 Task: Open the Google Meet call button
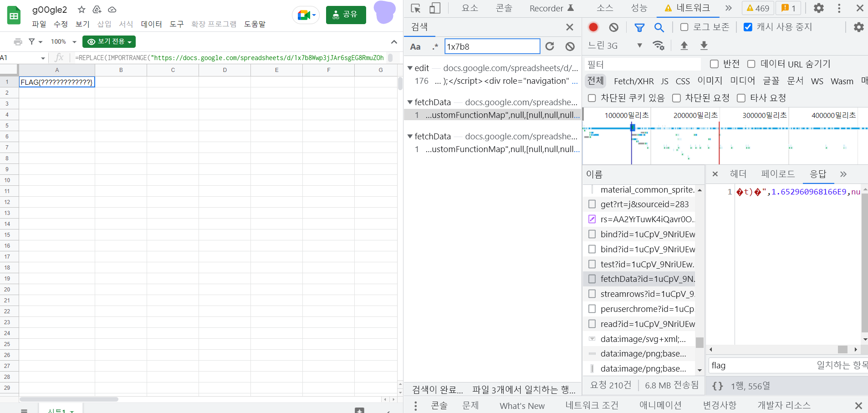pyautogui.click(x=306, y=15)
